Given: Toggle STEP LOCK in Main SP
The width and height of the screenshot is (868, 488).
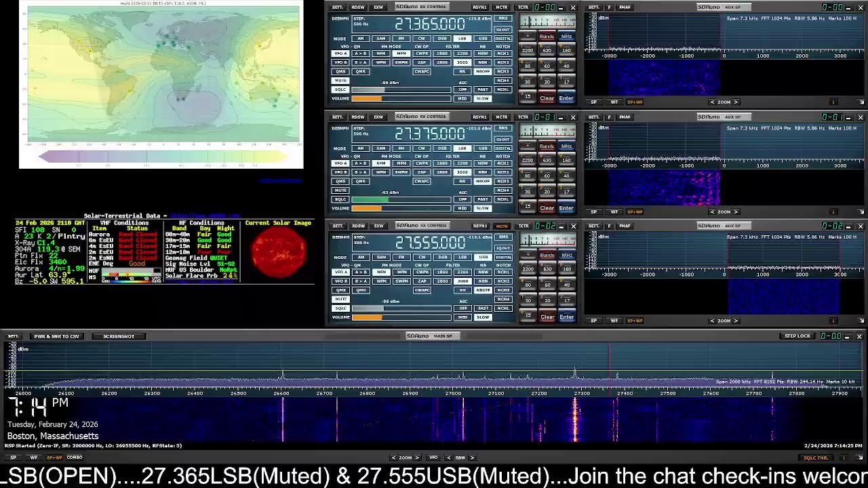Looking at the screenshot, I should click(797, 336).
